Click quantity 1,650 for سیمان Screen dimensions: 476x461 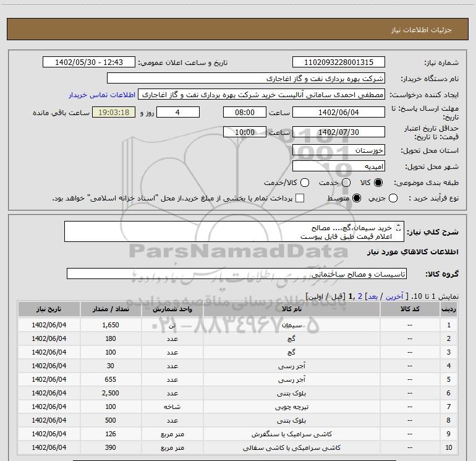coord(111,325)
